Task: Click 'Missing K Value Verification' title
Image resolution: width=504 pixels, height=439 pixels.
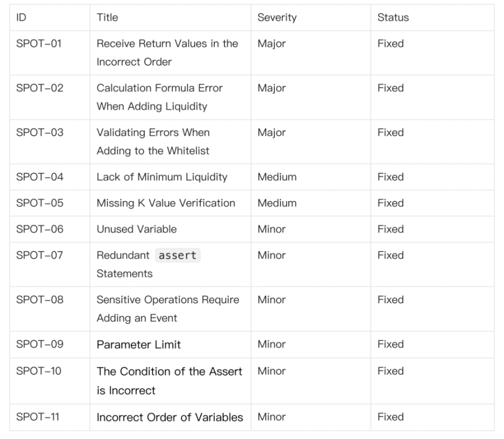Action: pyautogui.click(x=166, y=203)
